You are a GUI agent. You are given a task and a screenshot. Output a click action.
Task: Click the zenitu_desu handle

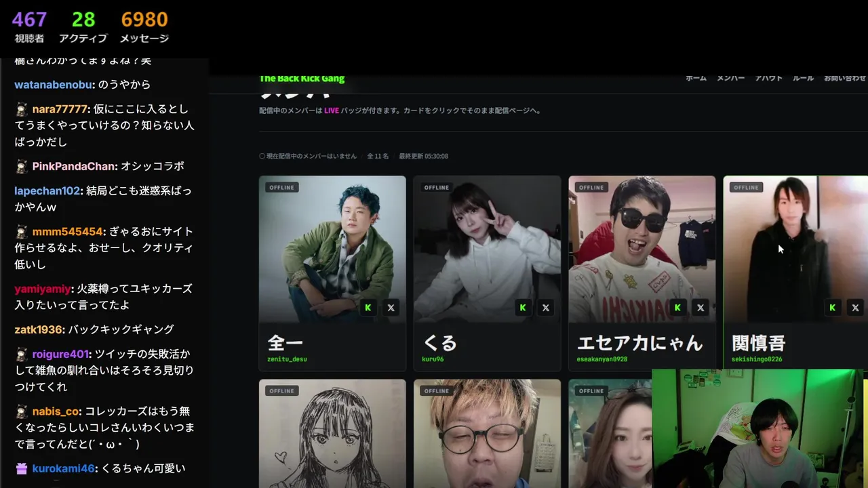288,359
